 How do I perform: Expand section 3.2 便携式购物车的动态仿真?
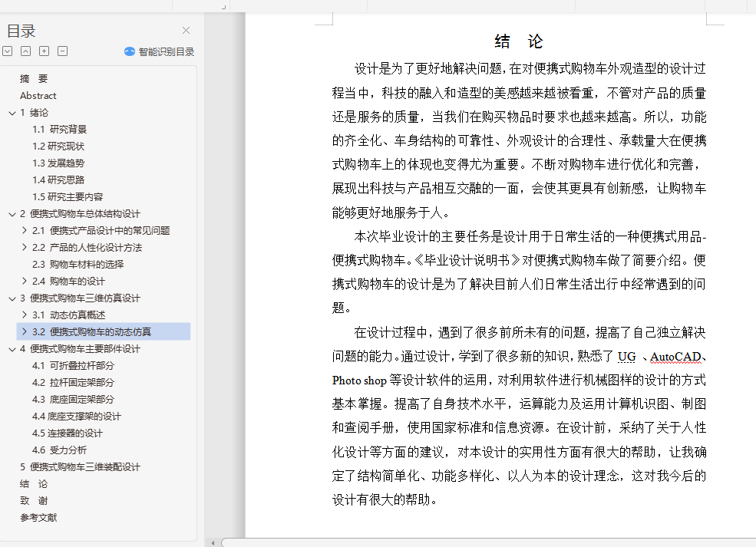click(x=24, y=331)
